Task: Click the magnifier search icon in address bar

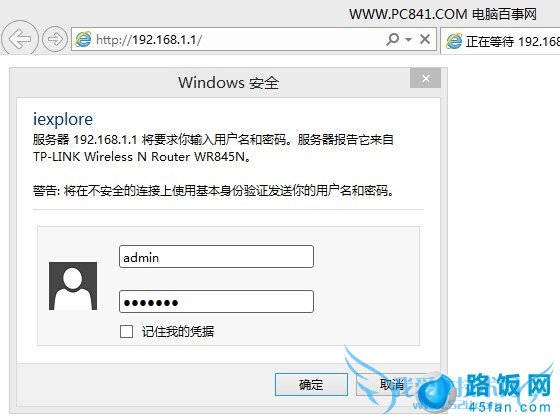Action: [392, 39]
